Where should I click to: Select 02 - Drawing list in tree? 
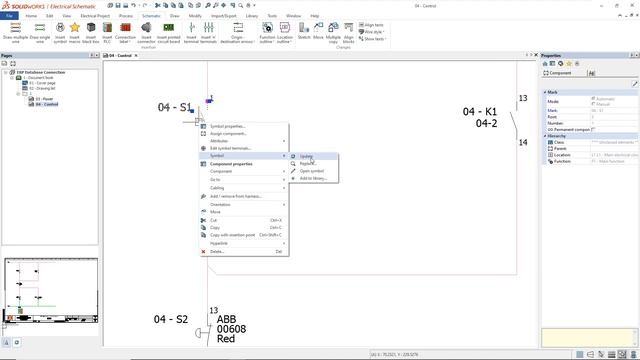click(39, 88)
